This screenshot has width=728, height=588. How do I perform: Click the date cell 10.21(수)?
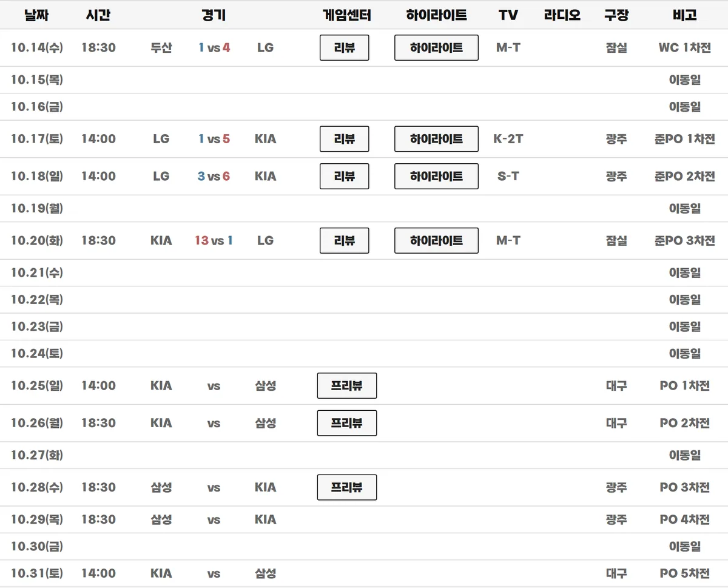pyautogui.click(x=37, y=273)
